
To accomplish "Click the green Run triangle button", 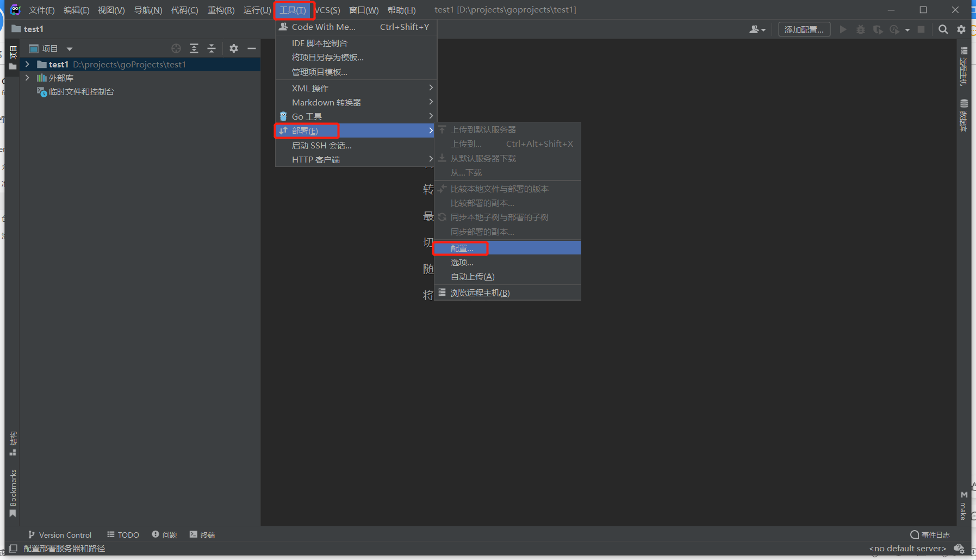I will (843, 29).
